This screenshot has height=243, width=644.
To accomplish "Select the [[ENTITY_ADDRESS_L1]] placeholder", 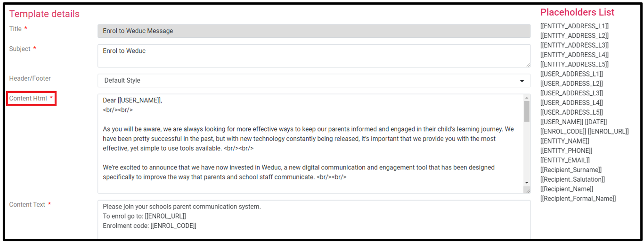I will [574, 26].
